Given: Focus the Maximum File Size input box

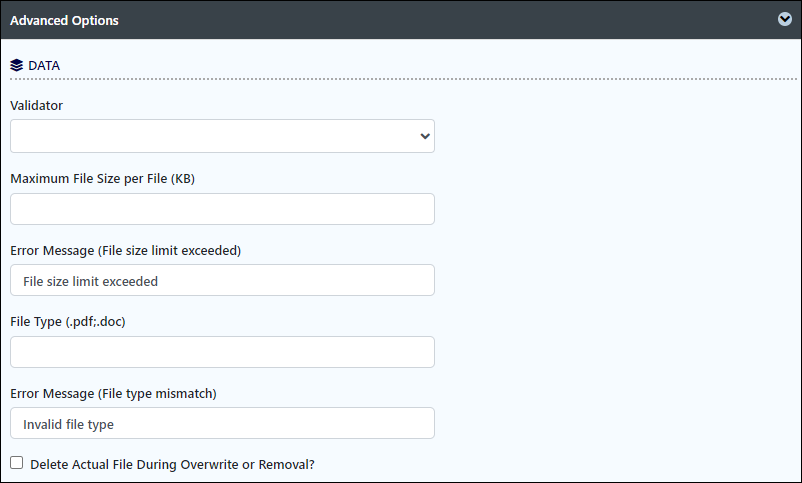Looking at the screenshot, I should pyautogui.click(x=222, y=209).
